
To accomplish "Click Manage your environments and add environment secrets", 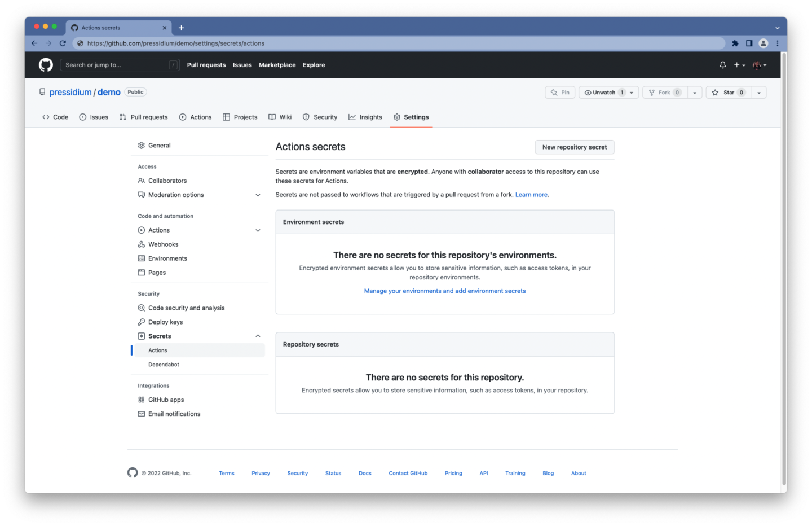I will coord(445,291).
